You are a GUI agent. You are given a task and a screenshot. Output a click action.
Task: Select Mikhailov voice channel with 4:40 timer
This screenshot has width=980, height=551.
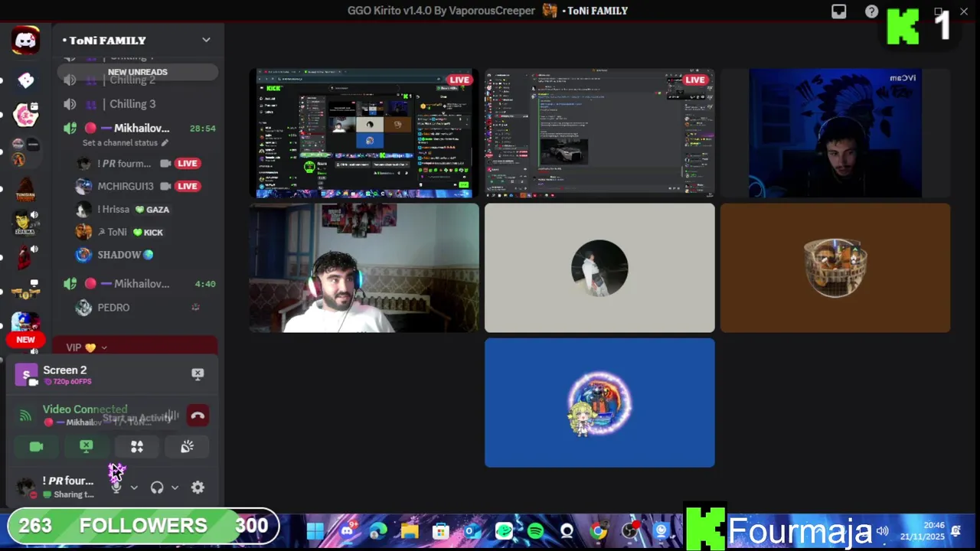coord(138,284)
